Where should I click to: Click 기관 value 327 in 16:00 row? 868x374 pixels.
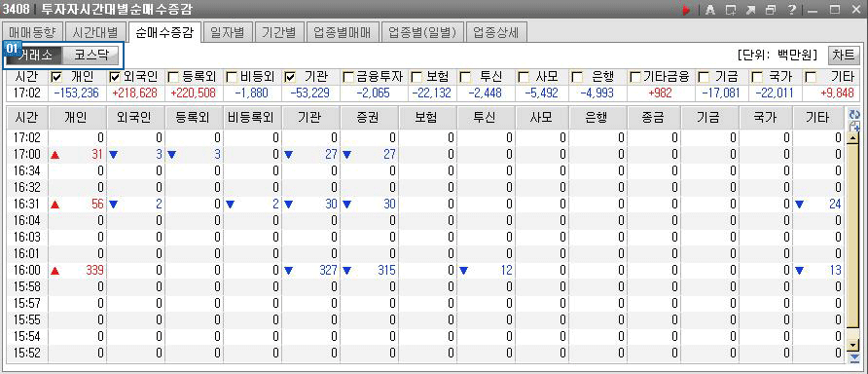tap(328, 271)
